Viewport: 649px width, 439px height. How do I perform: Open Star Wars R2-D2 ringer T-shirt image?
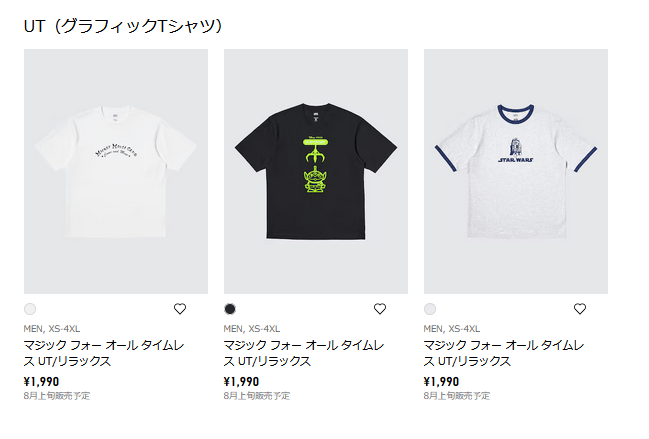coord(516,171)
